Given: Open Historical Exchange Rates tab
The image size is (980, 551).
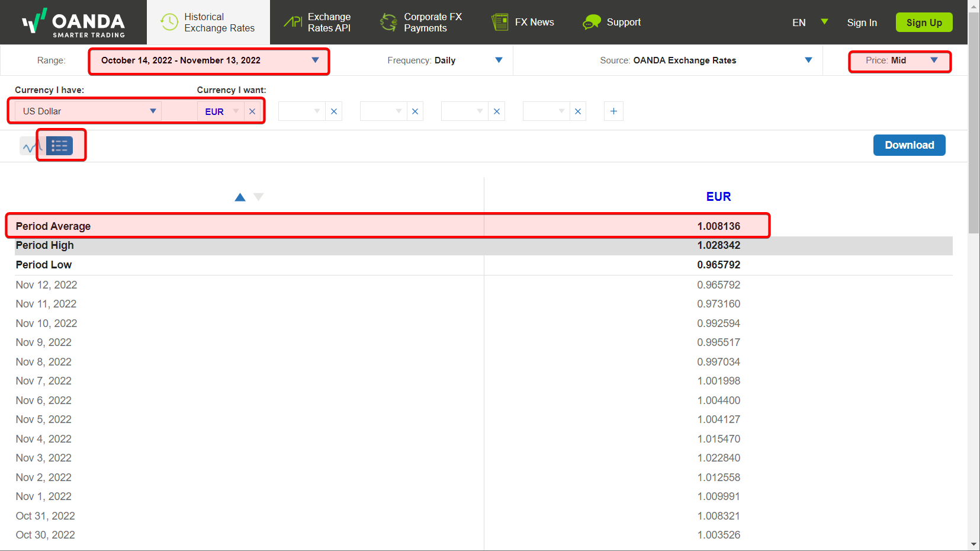Looking at the screenshot, I should click(208, 23).
